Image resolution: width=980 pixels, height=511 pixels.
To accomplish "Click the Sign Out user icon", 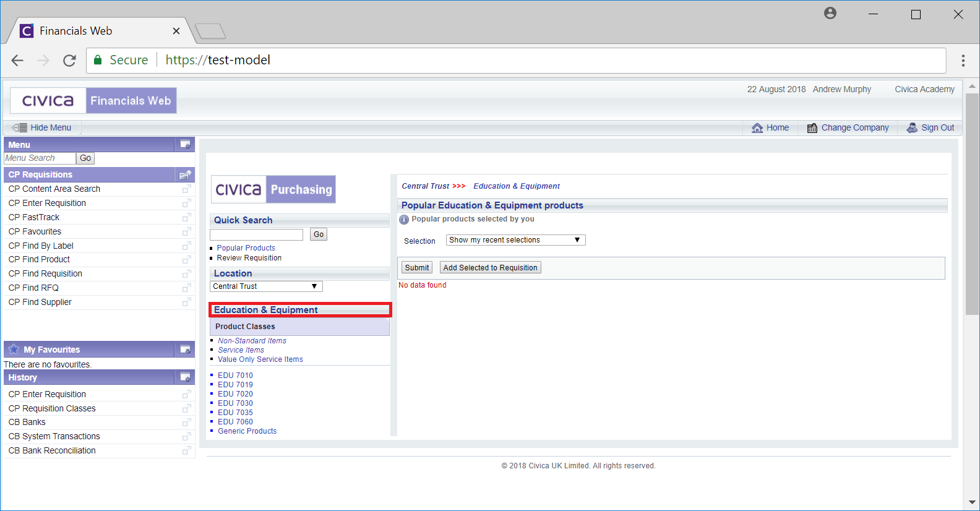I will 912,127.
